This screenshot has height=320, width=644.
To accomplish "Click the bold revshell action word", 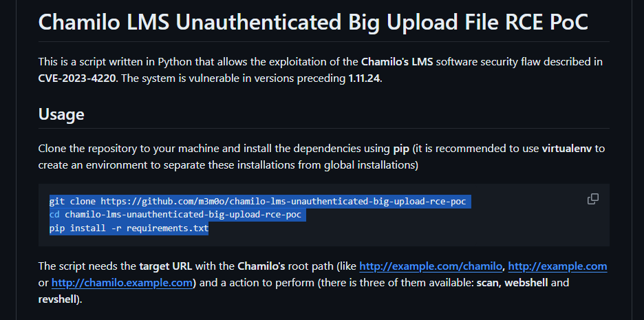I will [x=57, y=299].
